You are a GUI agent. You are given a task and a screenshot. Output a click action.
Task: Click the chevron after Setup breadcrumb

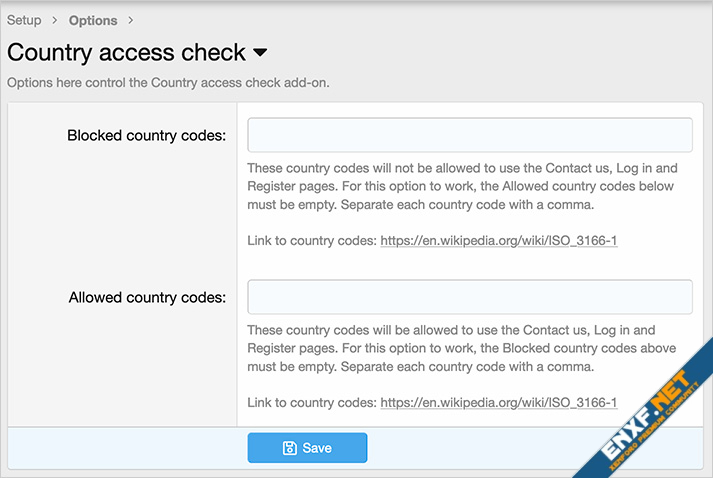pyautogui.click(x=55, y=20)
